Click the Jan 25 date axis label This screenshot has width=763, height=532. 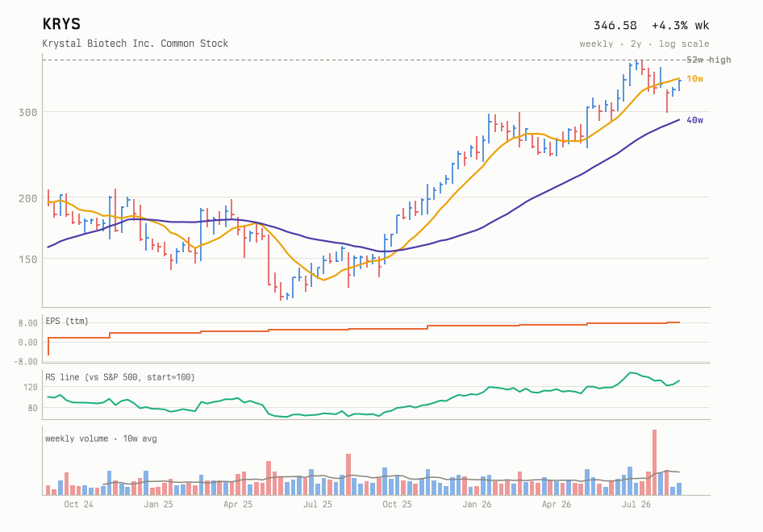tap(158, 505)
